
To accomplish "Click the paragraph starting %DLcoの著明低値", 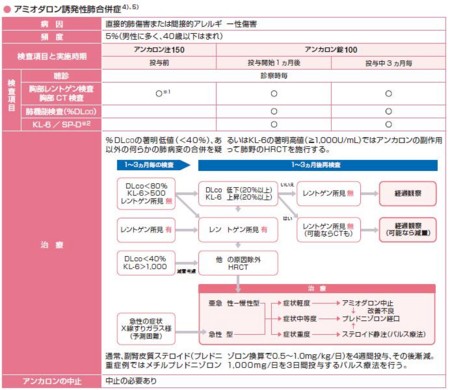I will pos(274,145).
